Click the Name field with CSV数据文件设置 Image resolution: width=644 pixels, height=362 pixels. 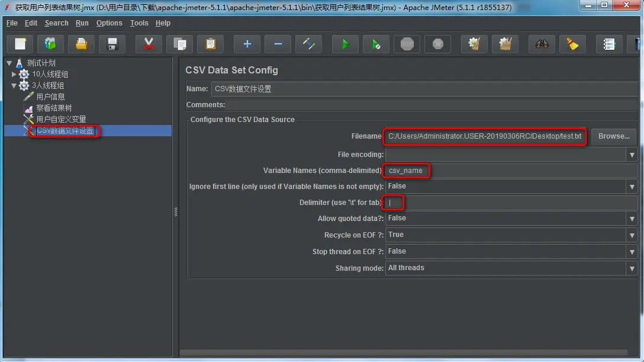pyautogui.click(x=424, y=89)
